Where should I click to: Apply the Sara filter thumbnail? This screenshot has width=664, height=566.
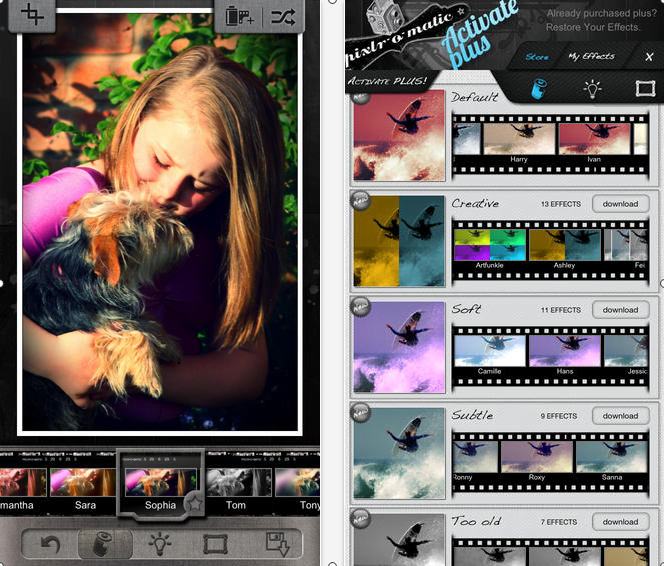click(x=83, y=482)
